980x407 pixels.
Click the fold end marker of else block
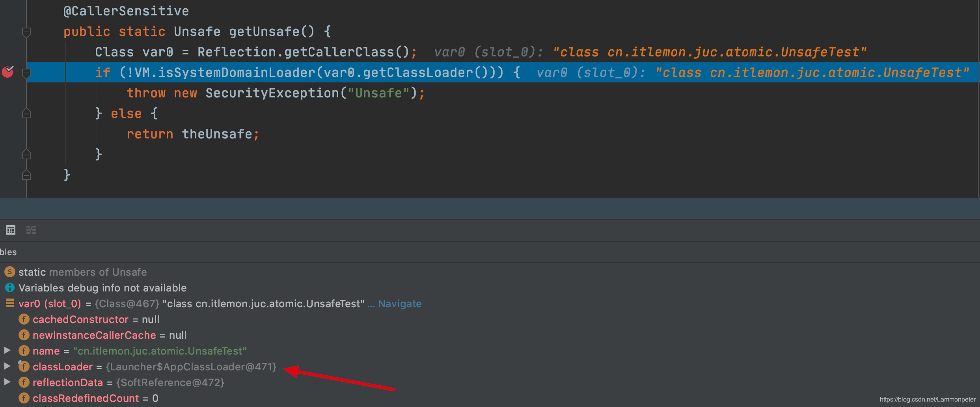pyautogui.click(x=26, y=154)
